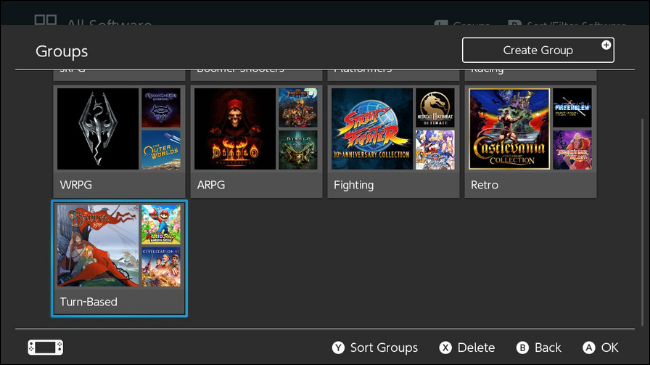Select the Mario + Rabbids cover thumbnail
This screenshot has width=650, height=365.
(x=161, y=224)
